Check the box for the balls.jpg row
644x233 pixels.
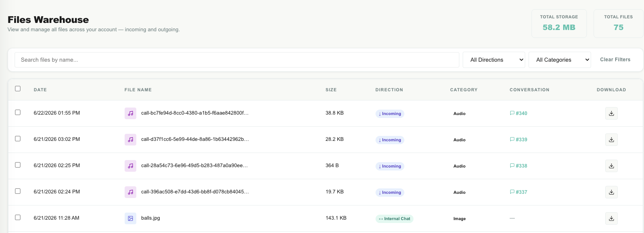18,217
